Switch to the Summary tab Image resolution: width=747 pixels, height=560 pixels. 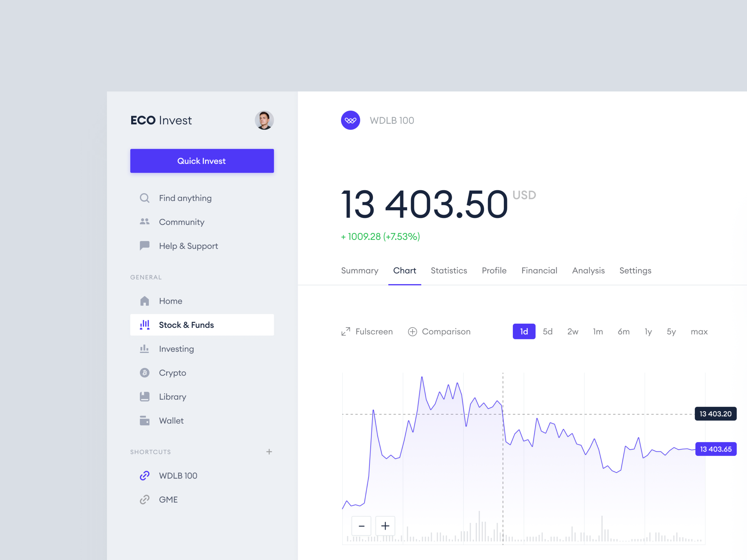[x=360, y=271]
